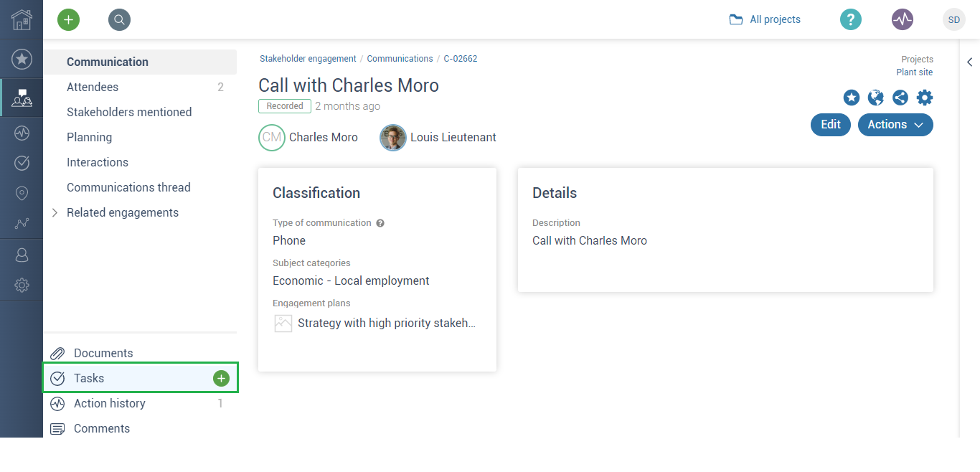Screen dimensions: 980x472
Task: Open the Actions dropdown menu
Action: pyautogui.click(x=895, y=124)
